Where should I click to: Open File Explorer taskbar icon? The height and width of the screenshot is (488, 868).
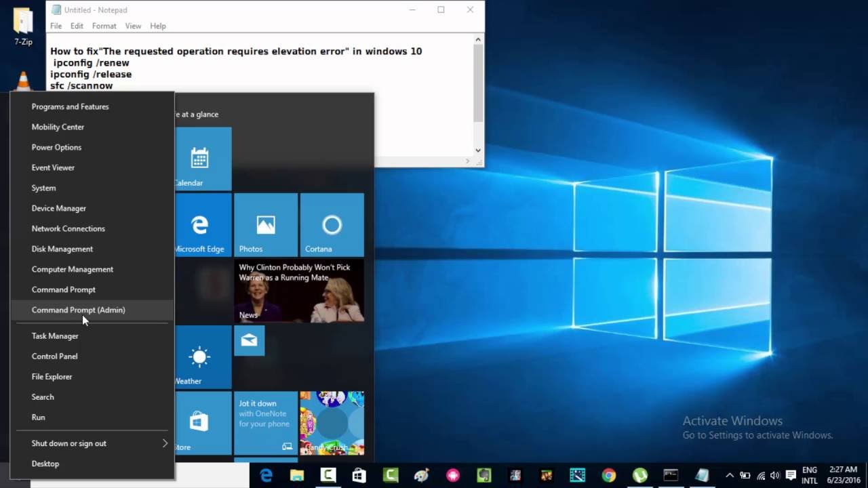click(297, 476)
